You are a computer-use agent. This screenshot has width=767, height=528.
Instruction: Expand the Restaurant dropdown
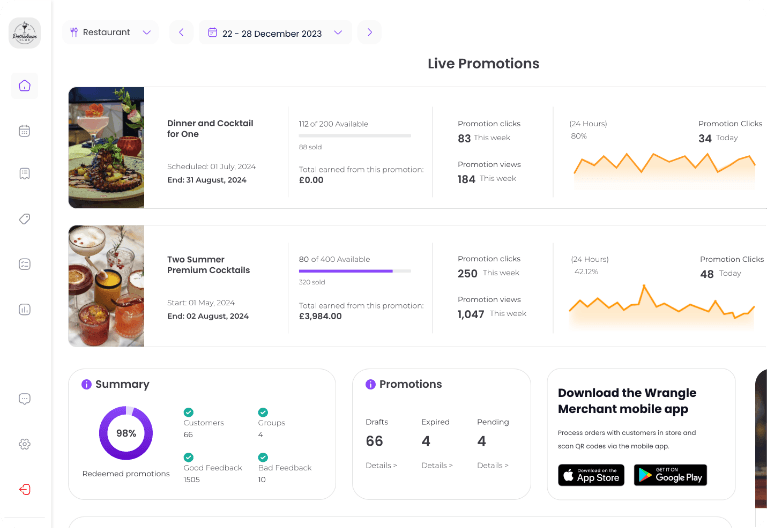click(110, 32)
